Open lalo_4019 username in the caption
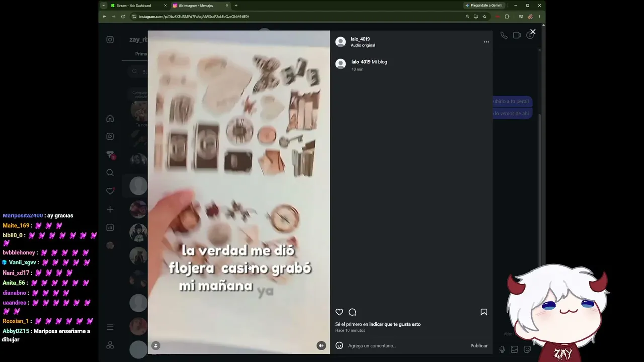The width and height of the screenshot is (644, 362). 361,62
